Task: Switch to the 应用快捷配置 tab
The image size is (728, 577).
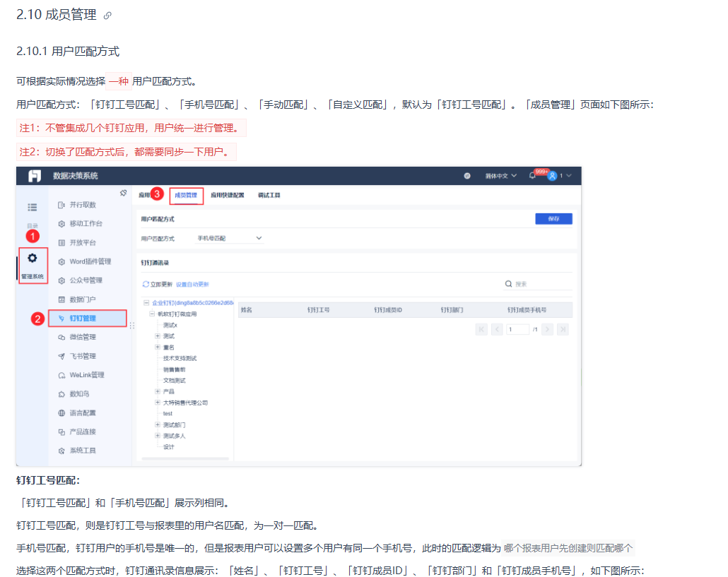Action: pyautogui.click(x=228, y=195)
